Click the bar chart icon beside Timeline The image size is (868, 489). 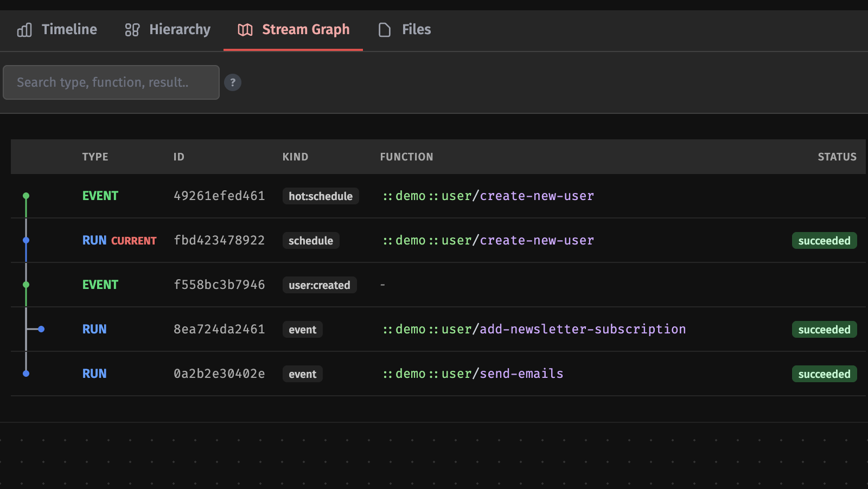[x=24, y=30]
